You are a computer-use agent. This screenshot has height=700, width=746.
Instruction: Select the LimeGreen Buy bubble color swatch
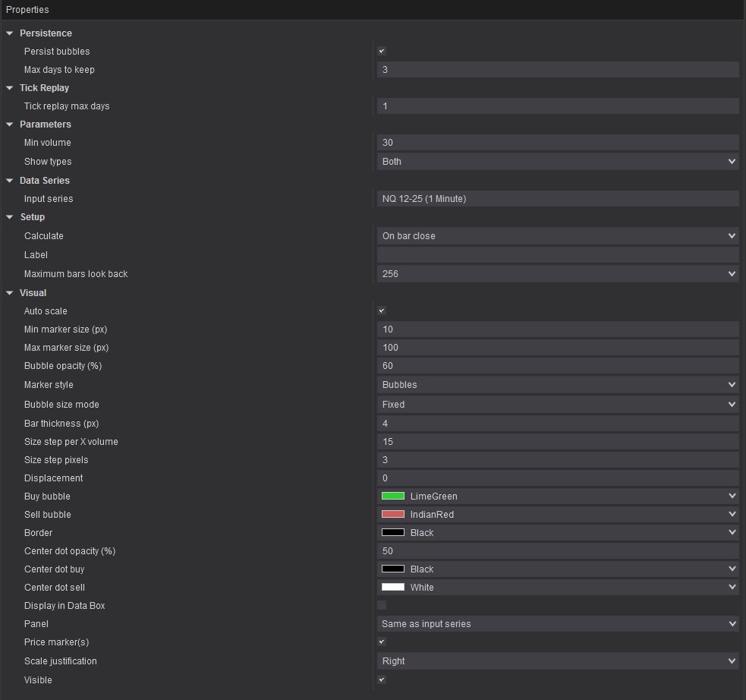coord(392,496)
